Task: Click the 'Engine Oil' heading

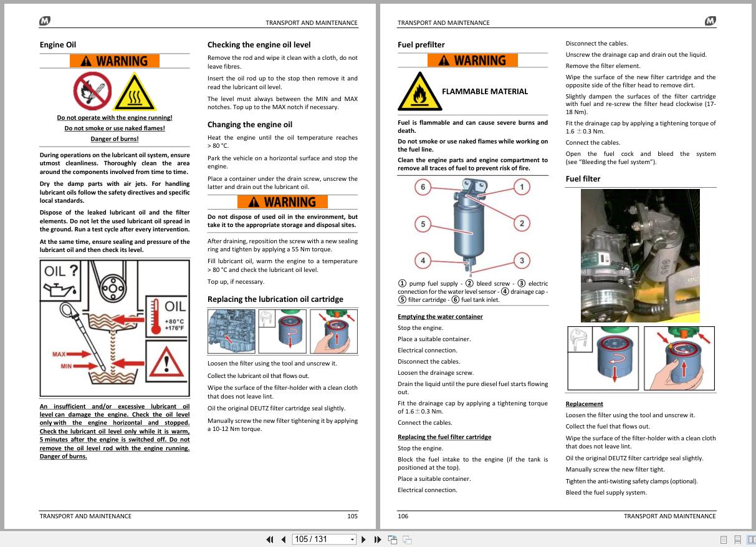Action: 58,45
